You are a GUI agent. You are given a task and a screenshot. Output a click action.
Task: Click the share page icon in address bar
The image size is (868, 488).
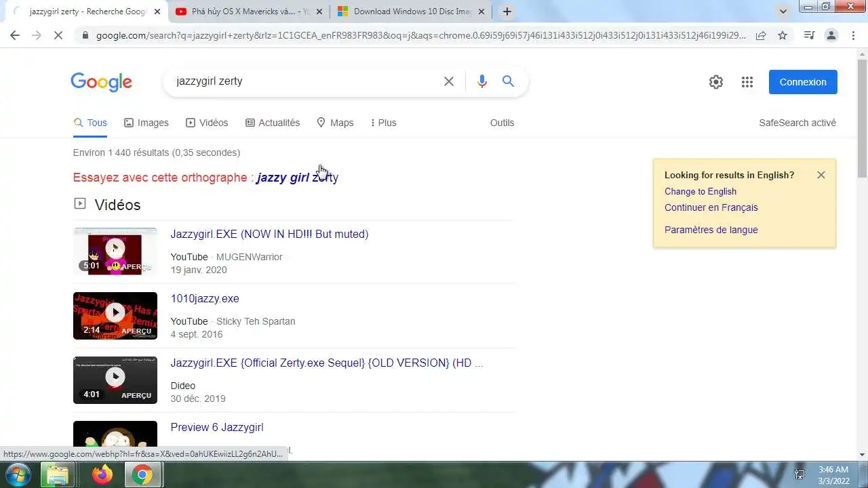[x=761, y=35]
